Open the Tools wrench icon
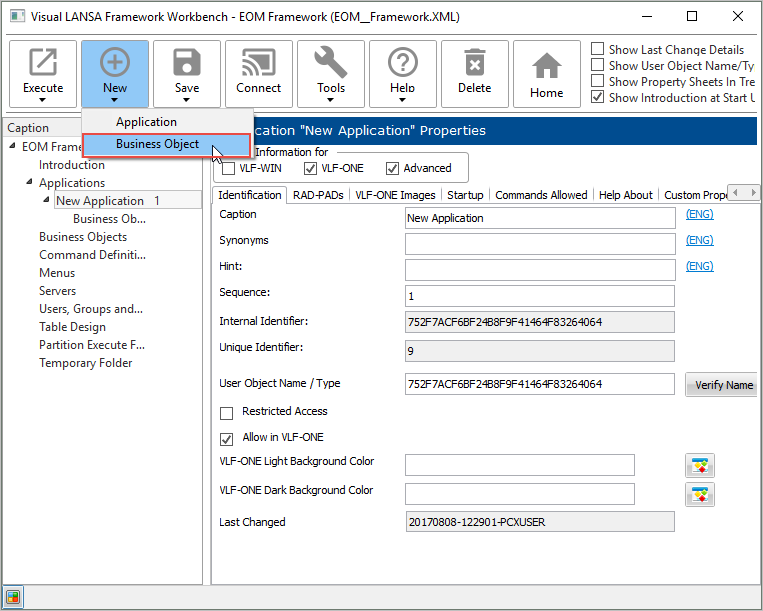This screenshot has width=763, height=611. click(331, 64)
